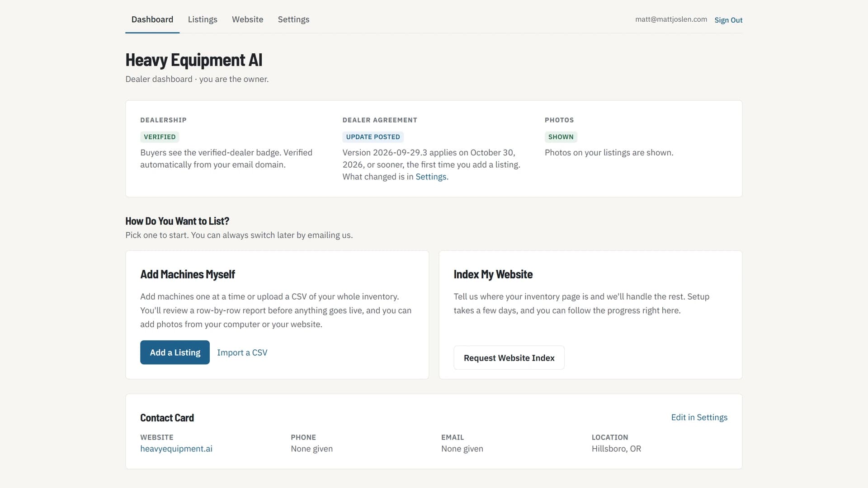Click the Index My Website card title
The height and width of the screenshot is (488, 868).
(493, 274)
